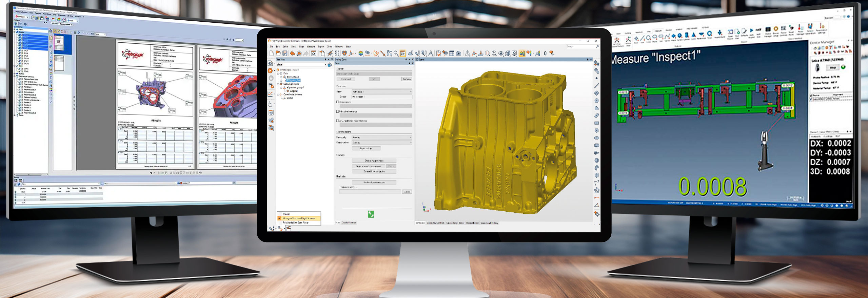868x298 pixels.
Task: Enable the CAD / polygonal model reference checkbox
Action: 337,121
